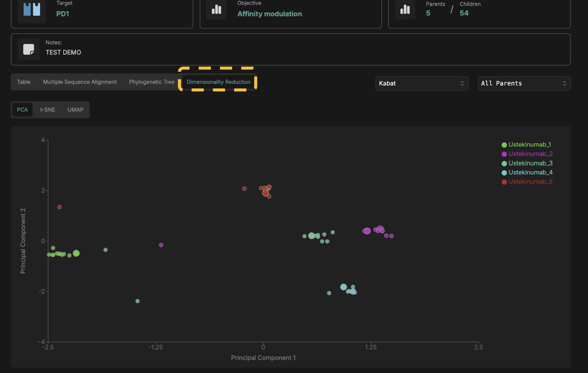The height and width of the screenshot is (373, 588).
Task: Open the Kabat numbering scheme dropdown
Action: click(x=421, y=83)
